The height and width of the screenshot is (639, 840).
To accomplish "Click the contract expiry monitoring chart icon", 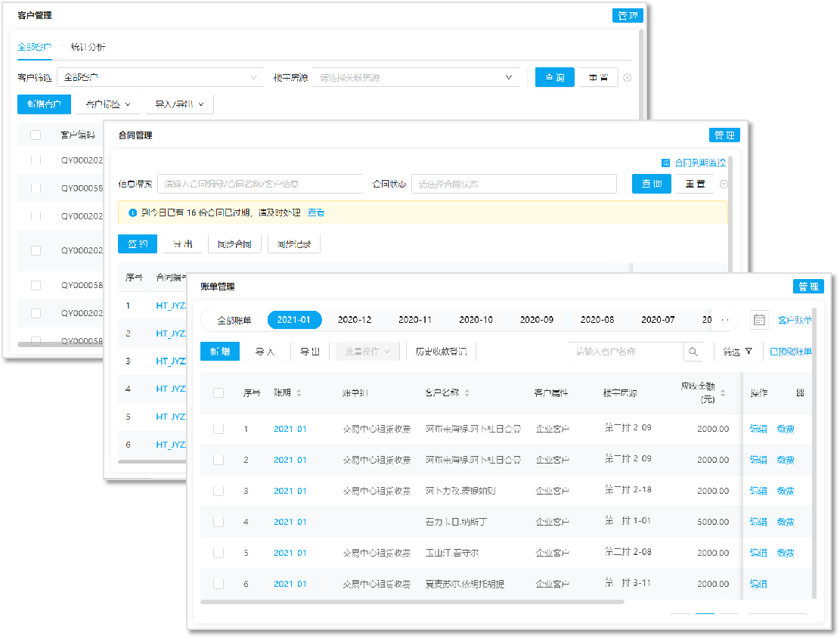I will coord(665,163).
